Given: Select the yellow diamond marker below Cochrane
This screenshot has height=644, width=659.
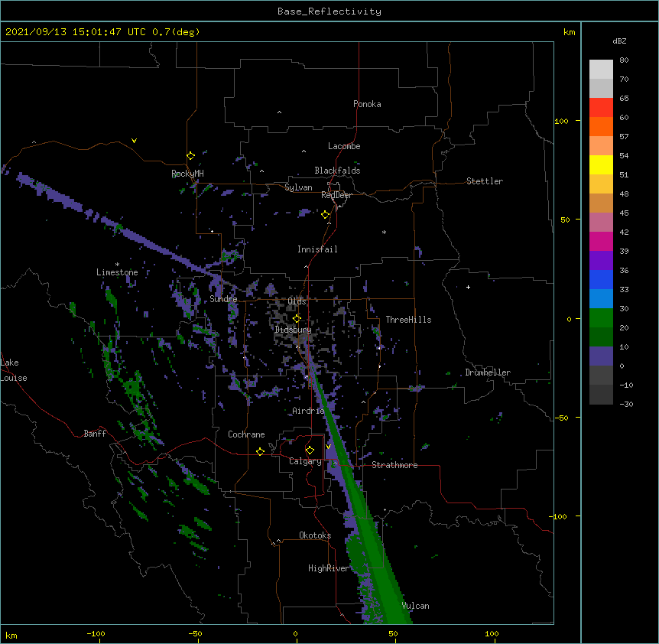Looking at the screenshot, I should click(x=260, y=451).
